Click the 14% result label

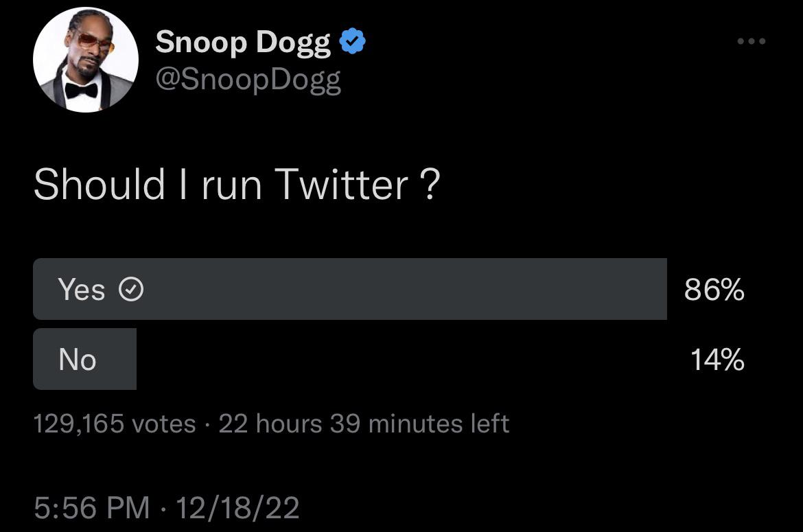coord(717,360)
